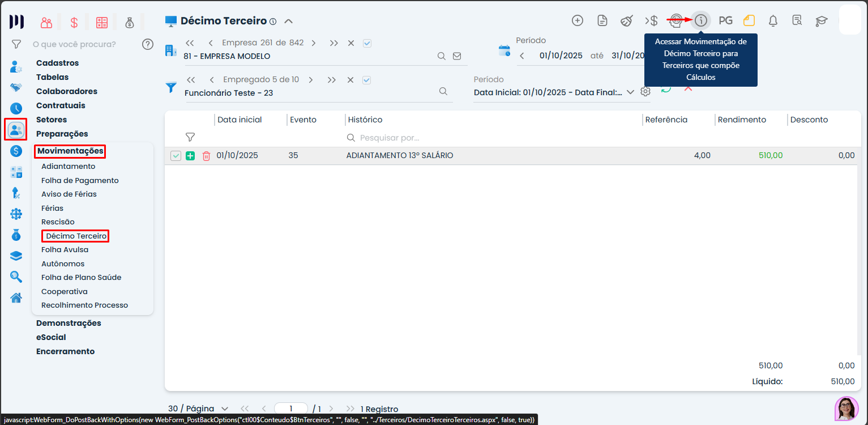Jump to last employee with Empregado double-right arrow

[332, 80]
